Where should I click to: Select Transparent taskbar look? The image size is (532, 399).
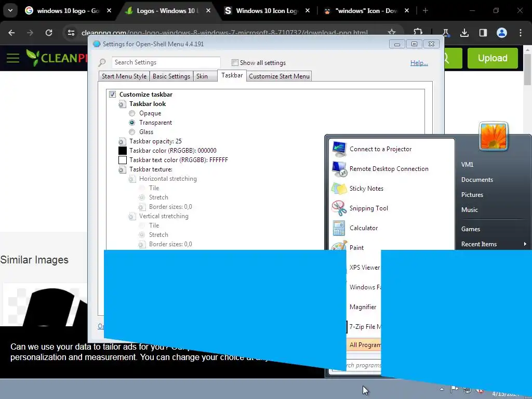coord(132,123)
